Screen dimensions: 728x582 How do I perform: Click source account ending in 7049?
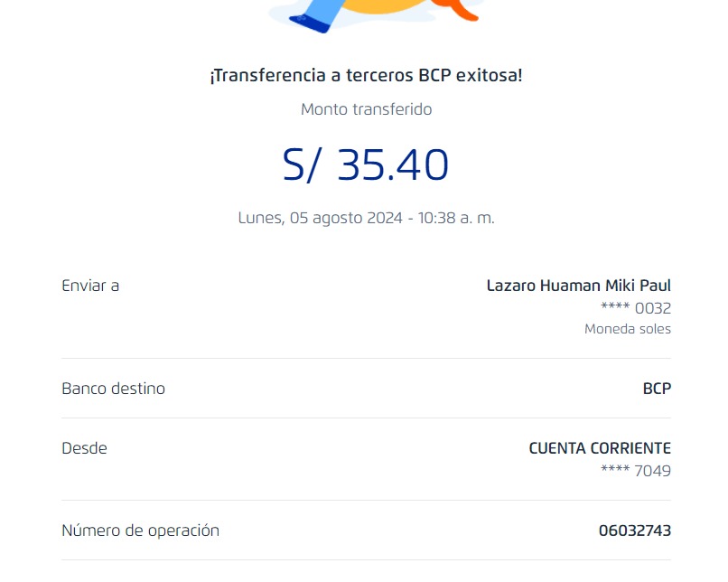(x=635, y=470)
